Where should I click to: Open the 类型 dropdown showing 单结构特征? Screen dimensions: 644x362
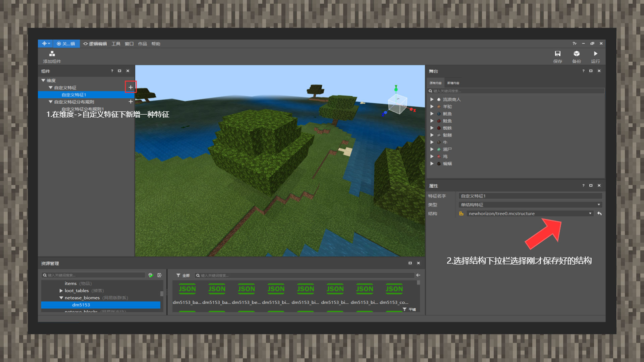[x=530, y=205]
